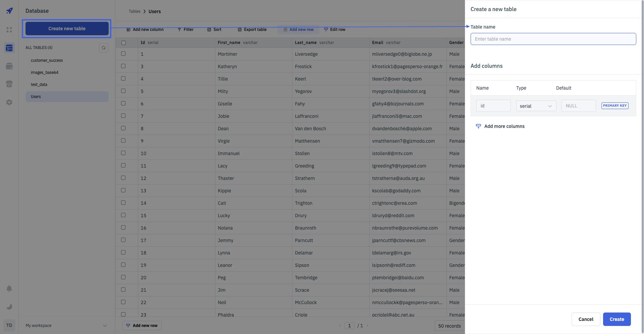Go to next page with the right chevron
The height and width of the screenshot is (334, 644).
pos(368,326)
